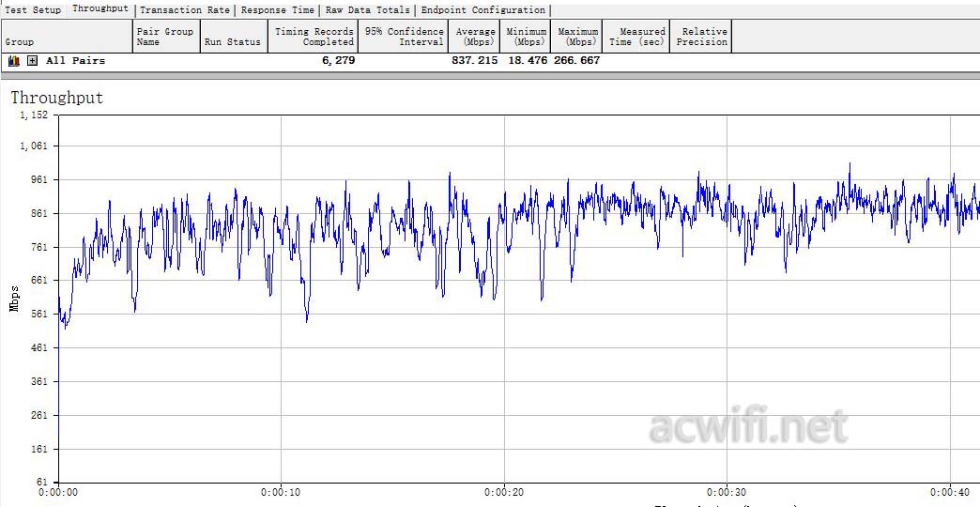This screenshot has width=980, height=507.
Task: Click the 861 y-axis label
Action: [x=38, y=214]
